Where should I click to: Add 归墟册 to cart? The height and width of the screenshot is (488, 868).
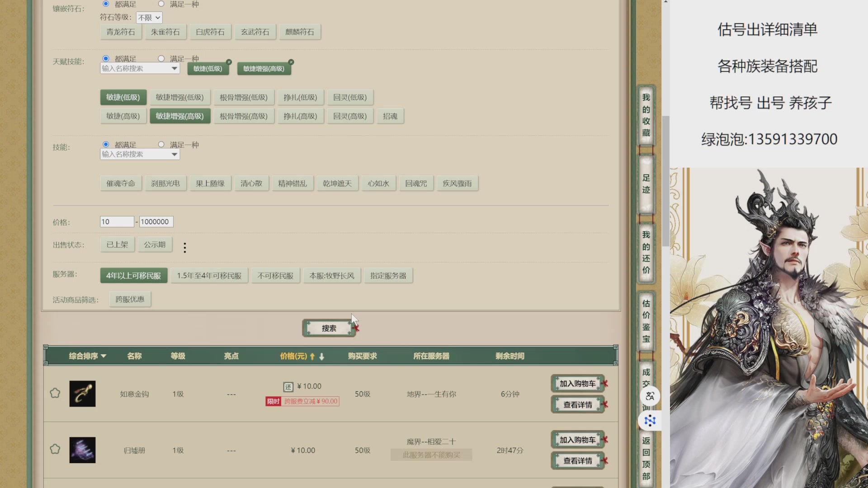(578, 440)
